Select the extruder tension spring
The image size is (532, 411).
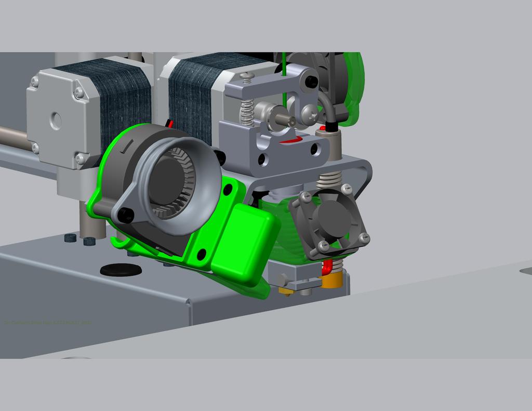coord(247,111)
